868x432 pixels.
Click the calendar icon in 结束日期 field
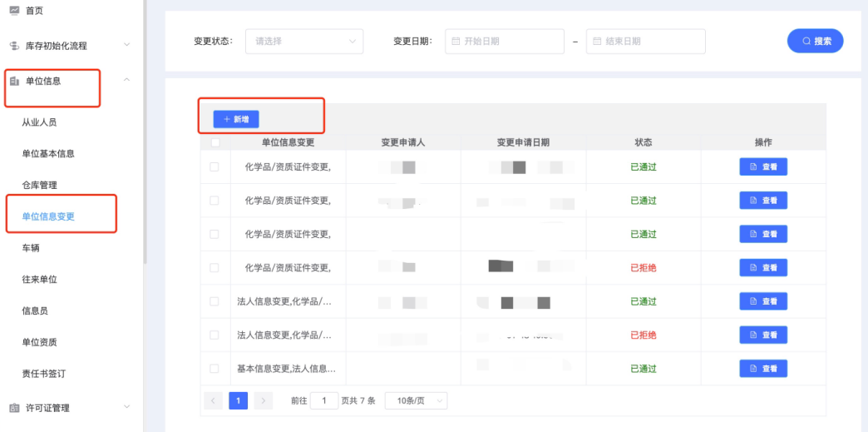tap(596, 42)
